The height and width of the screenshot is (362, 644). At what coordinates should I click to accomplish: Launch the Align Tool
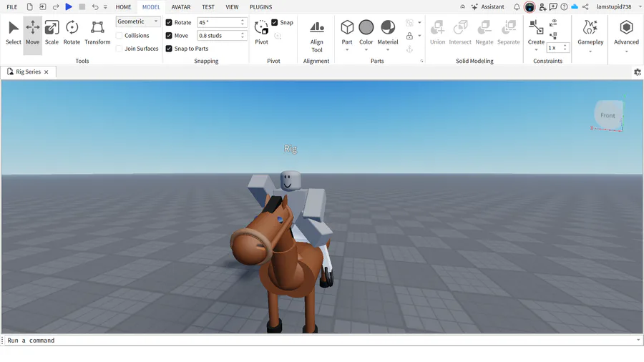317,37
